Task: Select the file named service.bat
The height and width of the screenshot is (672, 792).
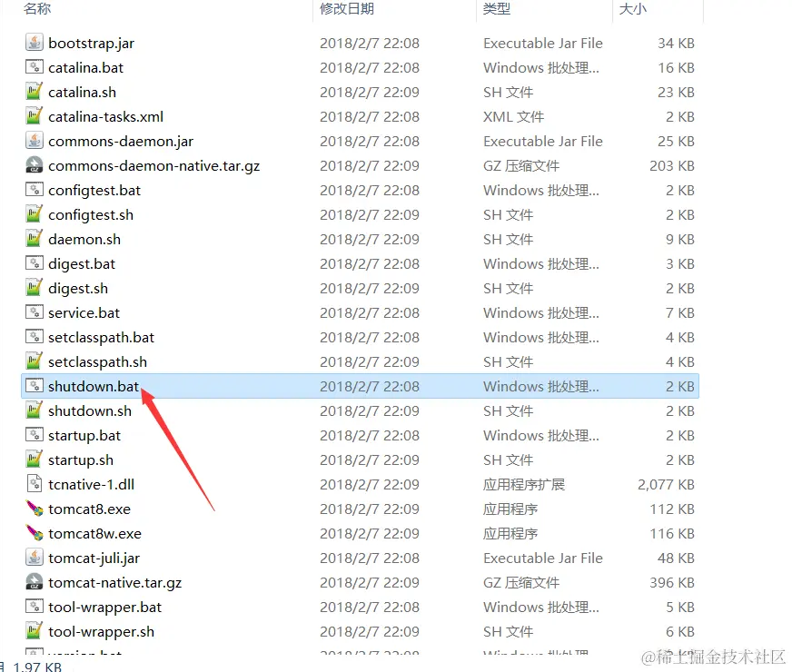Action: click(x=84, y=313)
